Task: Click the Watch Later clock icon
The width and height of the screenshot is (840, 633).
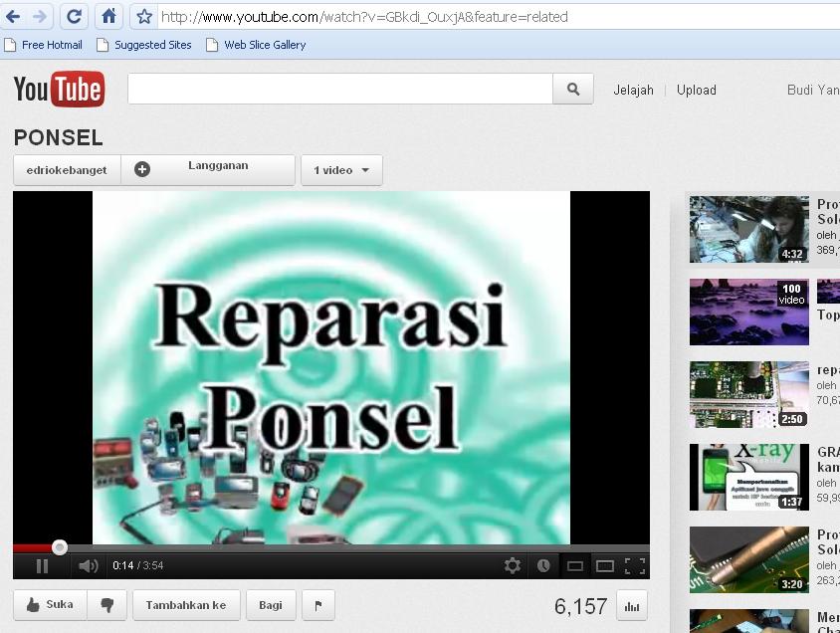Action: coord(543,565)
